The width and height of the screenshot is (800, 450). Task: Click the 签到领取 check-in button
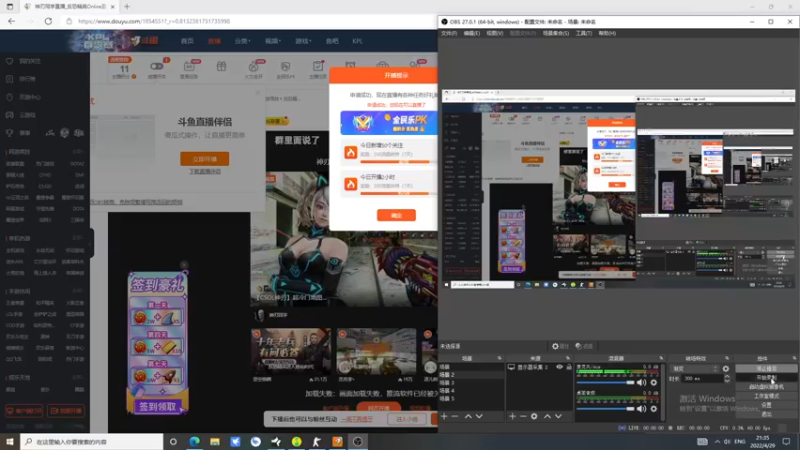coord(157,407)
